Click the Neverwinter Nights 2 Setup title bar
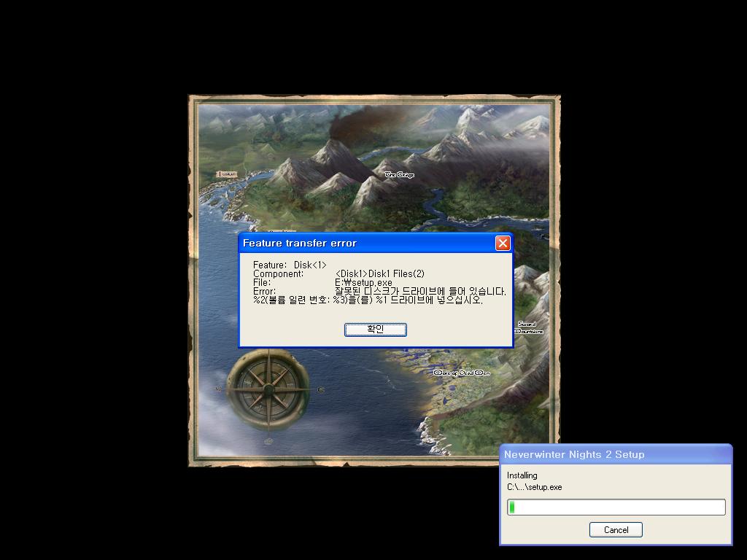 click(616, 454)
